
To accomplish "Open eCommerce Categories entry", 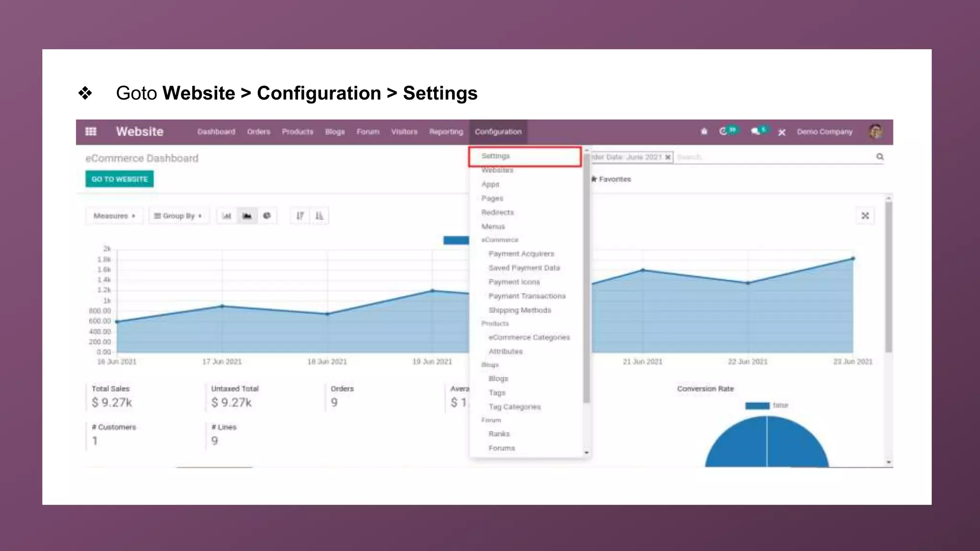I will [529, 337].
